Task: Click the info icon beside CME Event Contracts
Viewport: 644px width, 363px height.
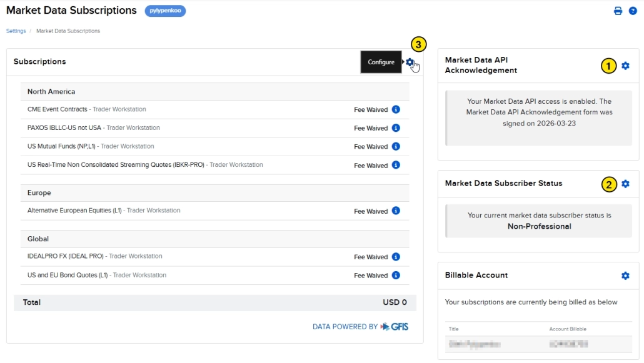Action: [395, 109]
